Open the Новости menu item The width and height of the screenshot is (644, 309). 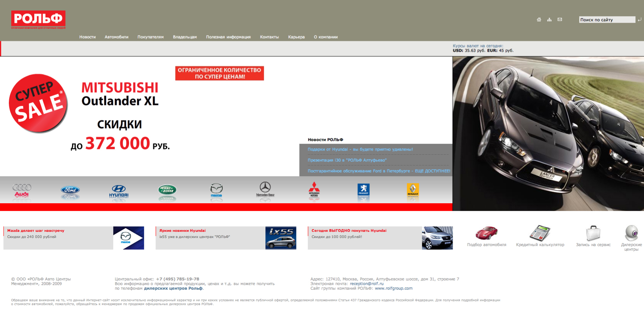(x=87, y=37)
